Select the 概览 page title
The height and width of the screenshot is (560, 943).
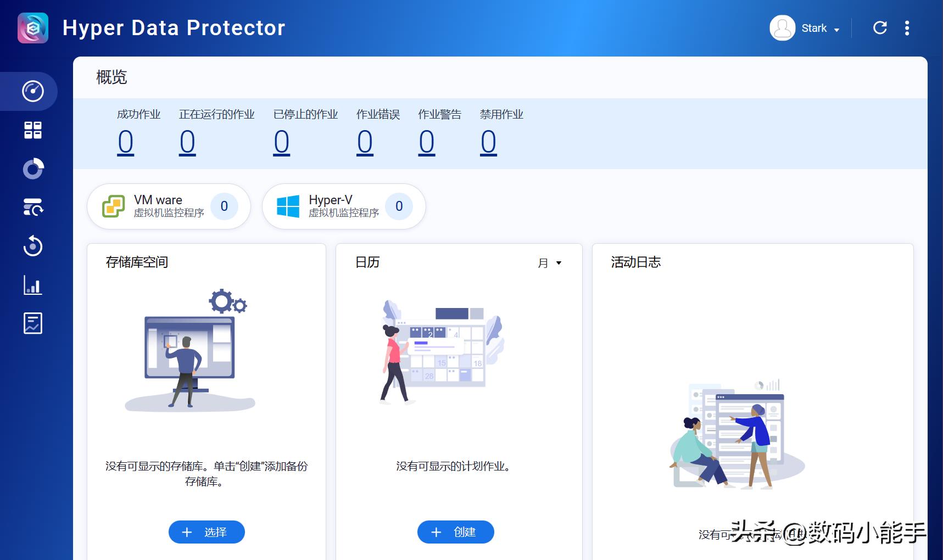[x=113, y=77]
